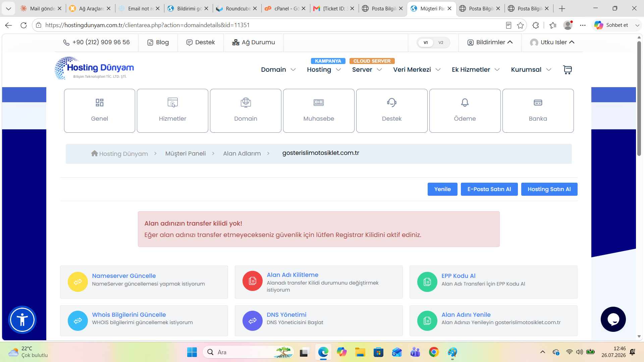Viewport: 644px width, 362px height.
Task: Go to Alan Adlarım breadcrumb link
Action: point(242,154)
